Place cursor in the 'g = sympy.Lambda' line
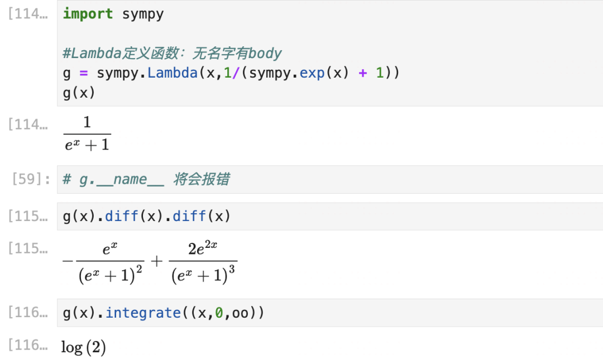This screenshot has height=364, width=603. (x=231, y=73)
